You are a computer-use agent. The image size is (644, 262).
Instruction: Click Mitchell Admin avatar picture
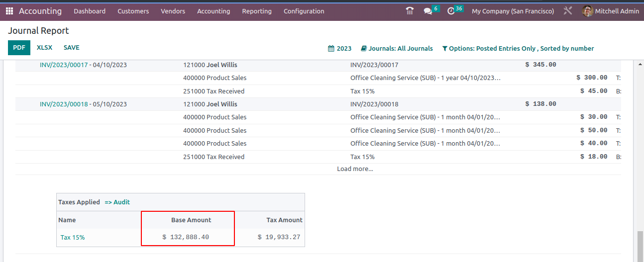588,11
